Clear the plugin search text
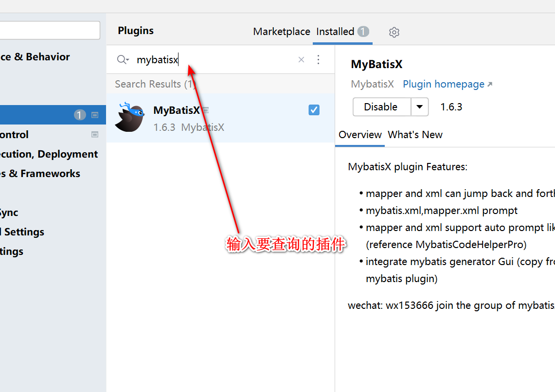Screen dimensions: 555x392 click(x=301, y=60)
